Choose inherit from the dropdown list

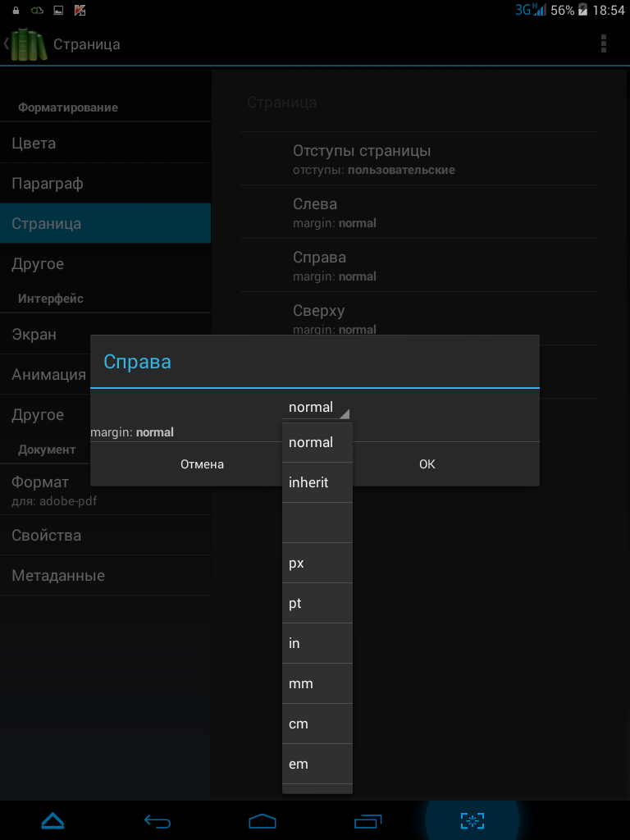317,482
